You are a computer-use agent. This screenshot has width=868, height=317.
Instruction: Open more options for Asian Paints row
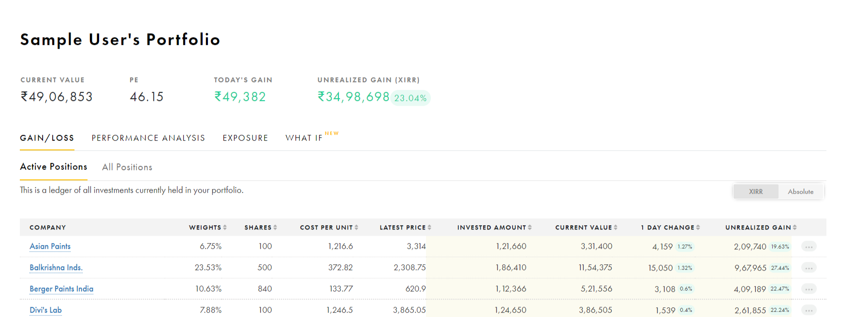(x=809, y=246)
